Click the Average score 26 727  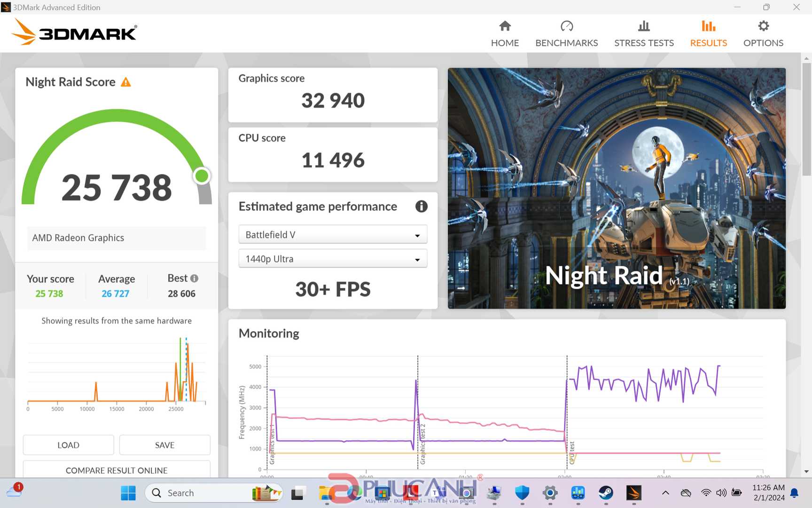[x=115, y=294]
